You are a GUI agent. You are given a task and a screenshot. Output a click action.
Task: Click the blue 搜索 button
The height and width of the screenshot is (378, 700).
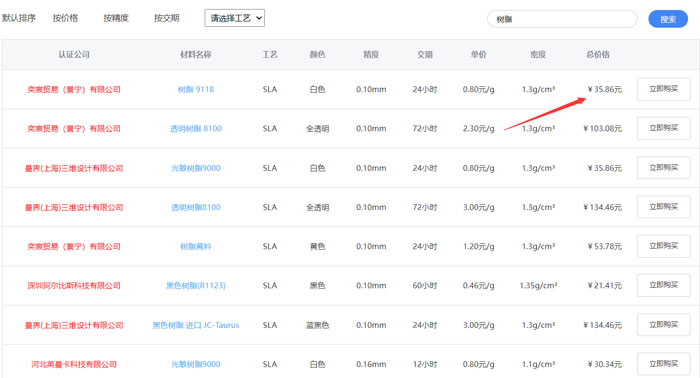[668, 19]
